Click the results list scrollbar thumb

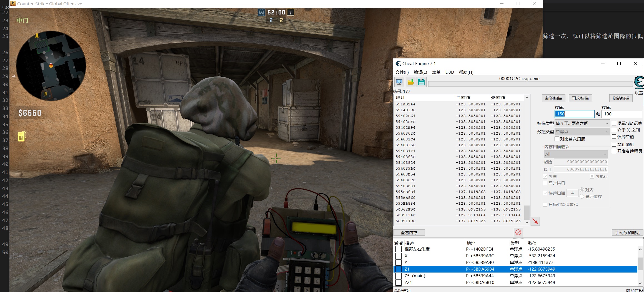click(x=527, y=212)
